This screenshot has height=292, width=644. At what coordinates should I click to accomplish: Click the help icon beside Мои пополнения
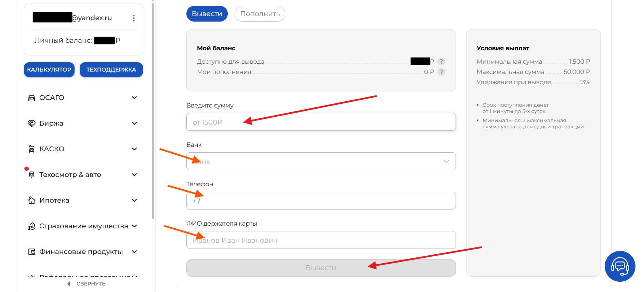coord(441,72)
